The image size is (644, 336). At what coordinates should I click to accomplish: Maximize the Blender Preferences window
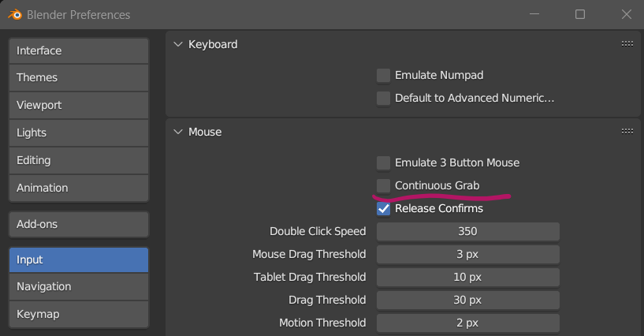tap(580, 15)
